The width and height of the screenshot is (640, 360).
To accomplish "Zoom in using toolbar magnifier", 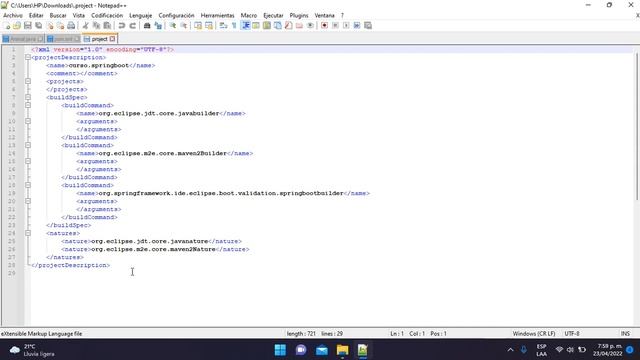I will click(173, 26).
